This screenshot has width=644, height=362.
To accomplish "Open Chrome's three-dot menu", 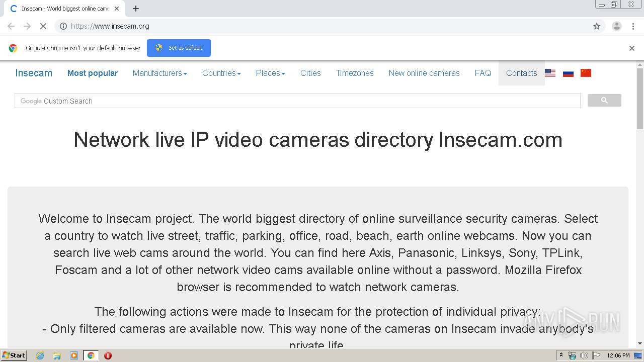I will 633,26.
